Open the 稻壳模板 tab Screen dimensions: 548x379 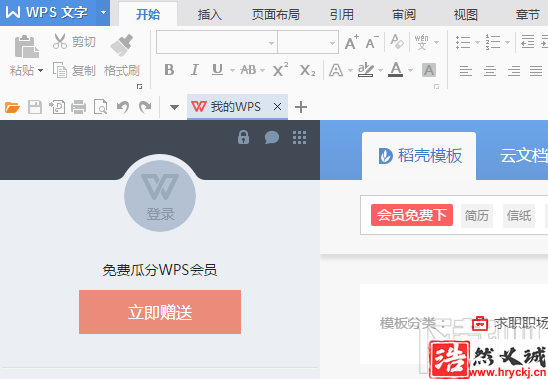(x=419, y=156)
